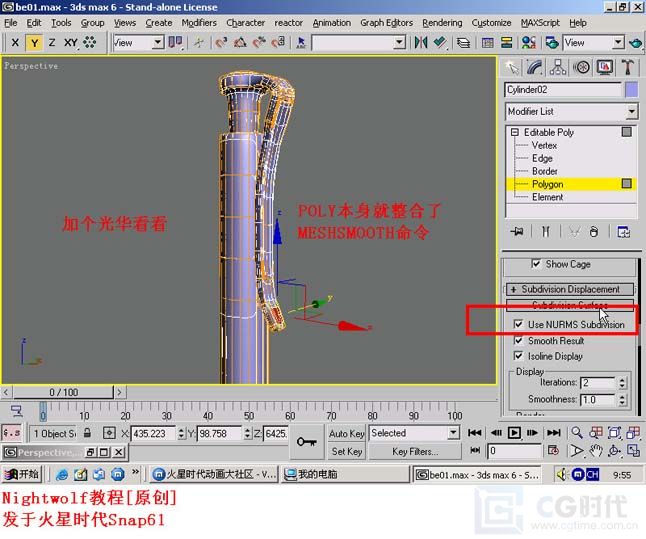Click the Set Key button
Screen dimensions: 646x539
(x=346, y=452)
